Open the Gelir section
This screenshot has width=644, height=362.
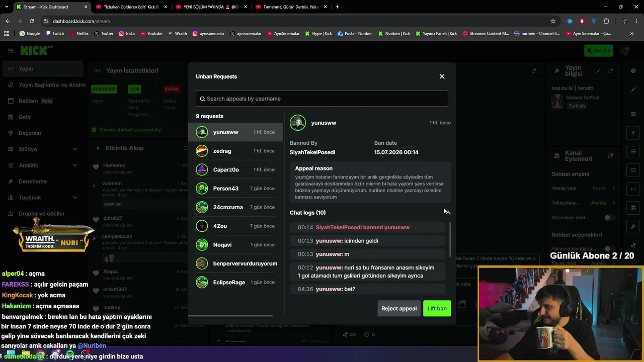pos(42,117)
